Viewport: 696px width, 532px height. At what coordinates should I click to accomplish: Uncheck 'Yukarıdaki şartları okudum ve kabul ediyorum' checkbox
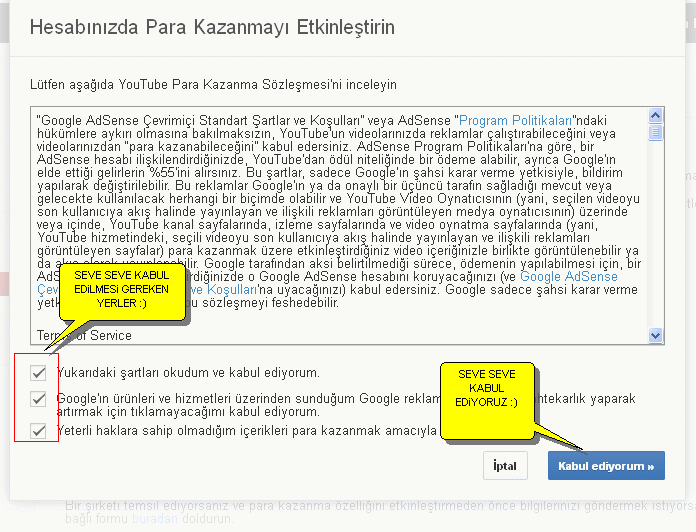38,373
